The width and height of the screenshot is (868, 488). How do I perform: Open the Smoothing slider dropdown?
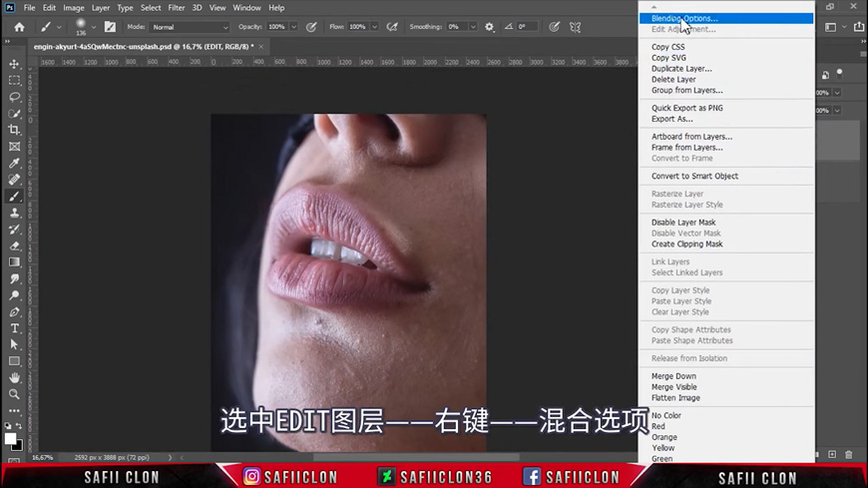473,27
